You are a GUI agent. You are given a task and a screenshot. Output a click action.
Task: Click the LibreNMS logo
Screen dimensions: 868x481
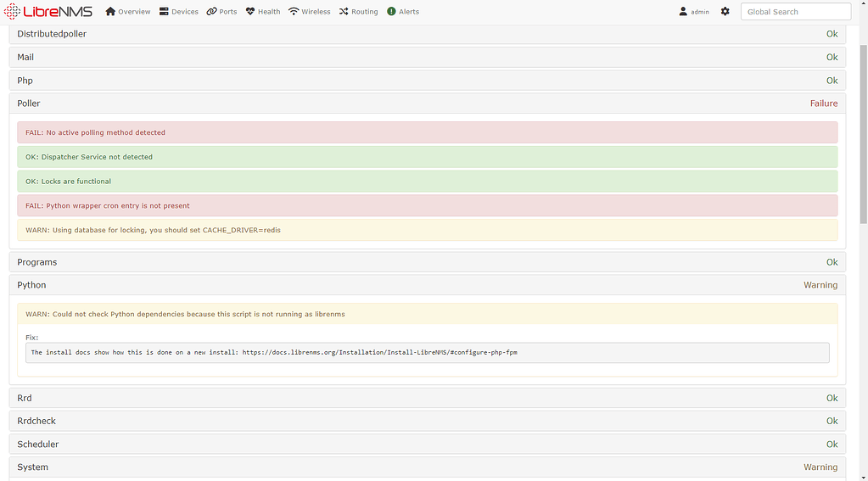pos(48,11)
